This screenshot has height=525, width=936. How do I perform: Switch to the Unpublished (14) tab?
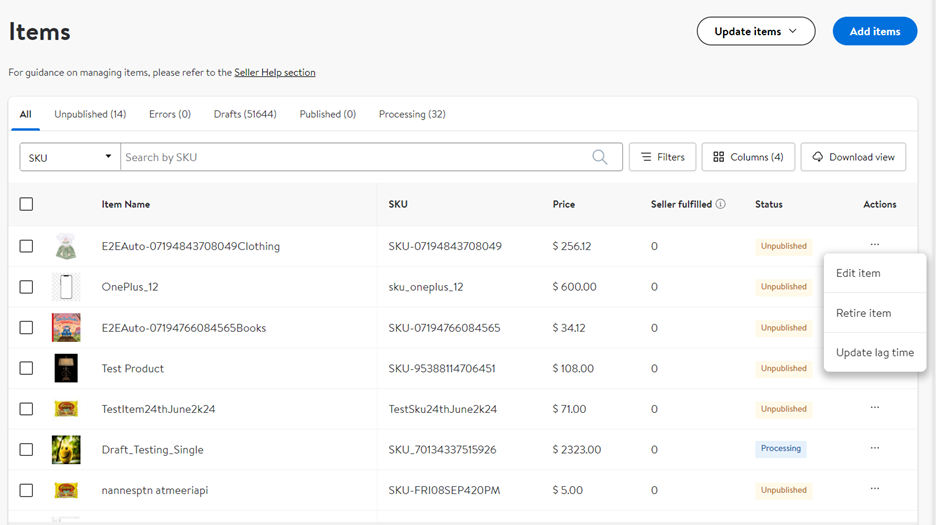90,114
